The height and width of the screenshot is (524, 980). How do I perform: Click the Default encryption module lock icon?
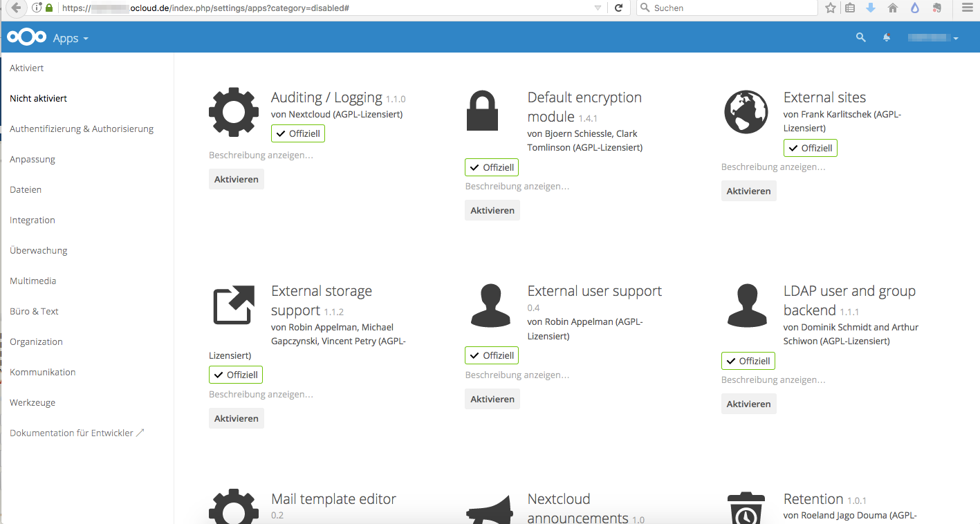tap(482, 111)
